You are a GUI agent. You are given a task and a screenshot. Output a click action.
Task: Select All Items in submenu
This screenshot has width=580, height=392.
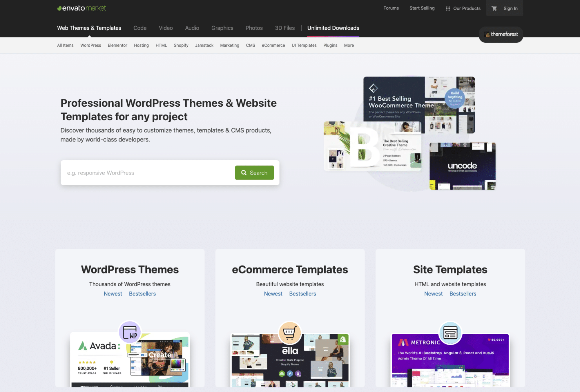(x=65, y=45)
